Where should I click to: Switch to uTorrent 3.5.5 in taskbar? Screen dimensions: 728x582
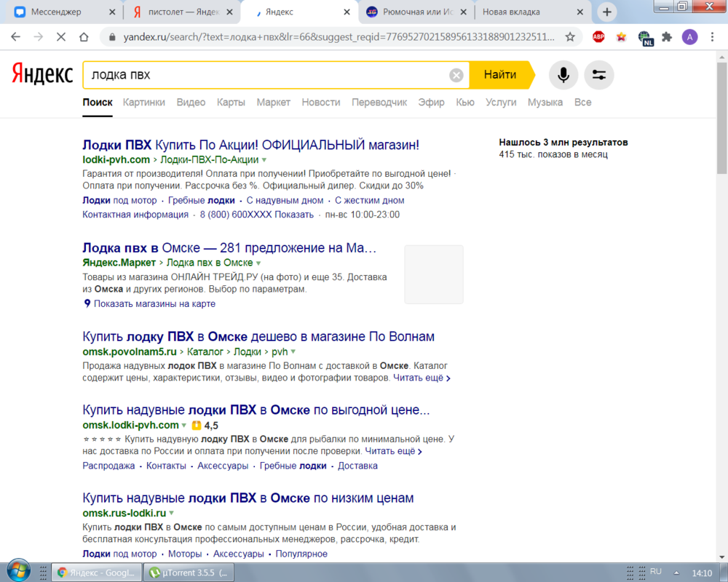189,573
